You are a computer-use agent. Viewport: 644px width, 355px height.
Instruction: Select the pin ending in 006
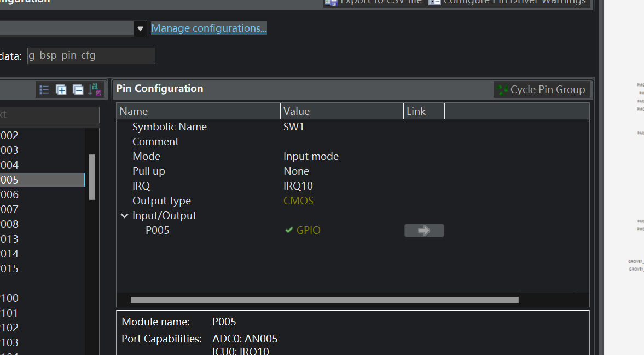pos(42,194)
